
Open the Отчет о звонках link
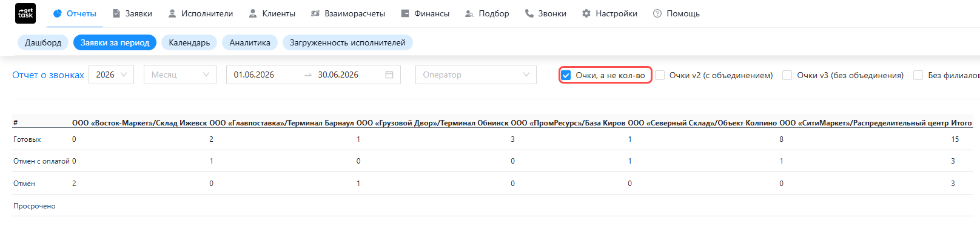click(49, 75)
